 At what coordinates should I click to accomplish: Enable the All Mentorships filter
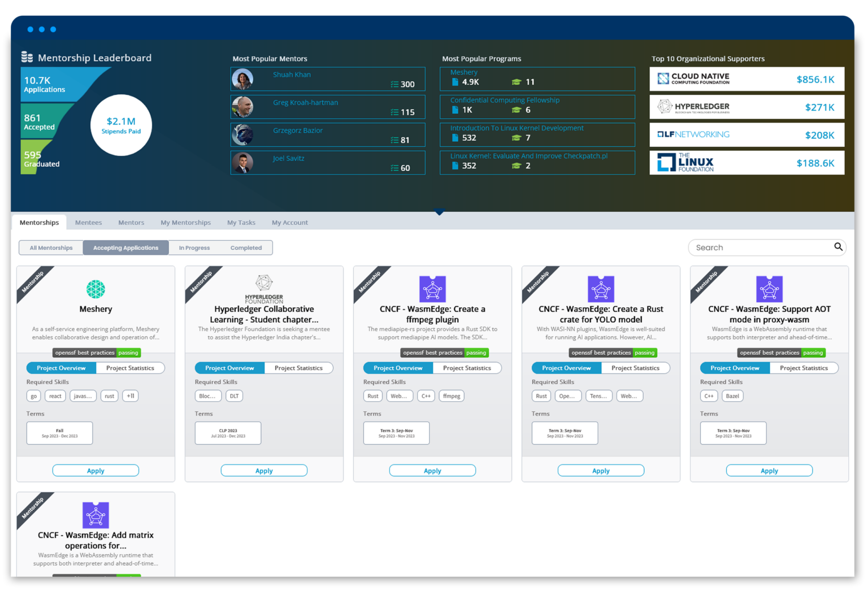(x=50, y=247)
